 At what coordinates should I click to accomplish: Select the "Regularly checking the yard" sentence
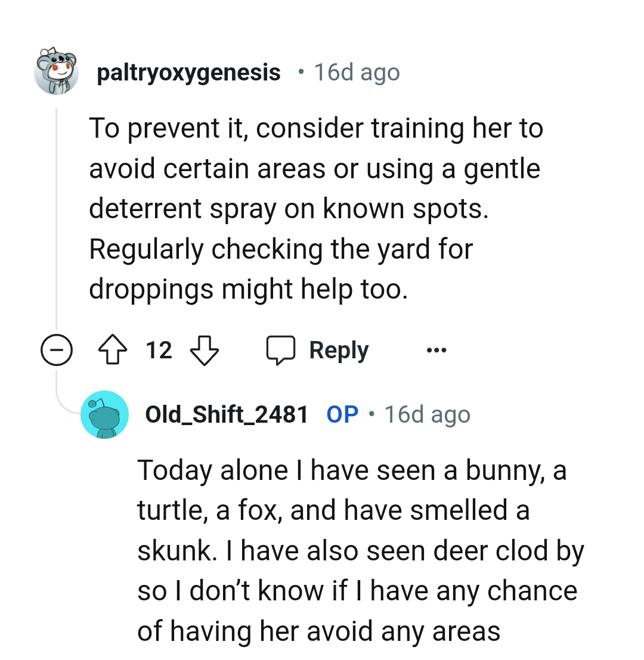[x=280, y=249]
